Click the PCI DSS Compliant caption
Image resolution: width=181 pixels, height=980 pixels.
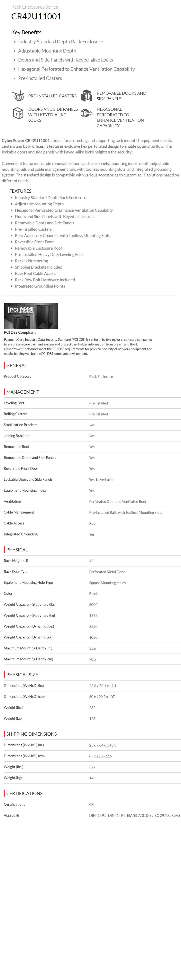[x=20, y=332]
